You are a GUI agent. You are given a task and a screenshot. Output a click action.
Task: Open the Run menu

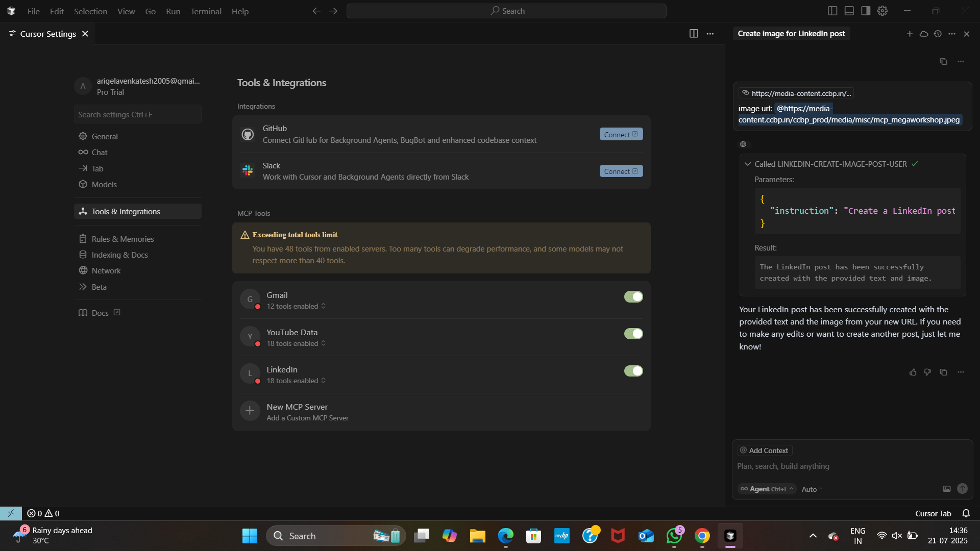tap(173, 11)
